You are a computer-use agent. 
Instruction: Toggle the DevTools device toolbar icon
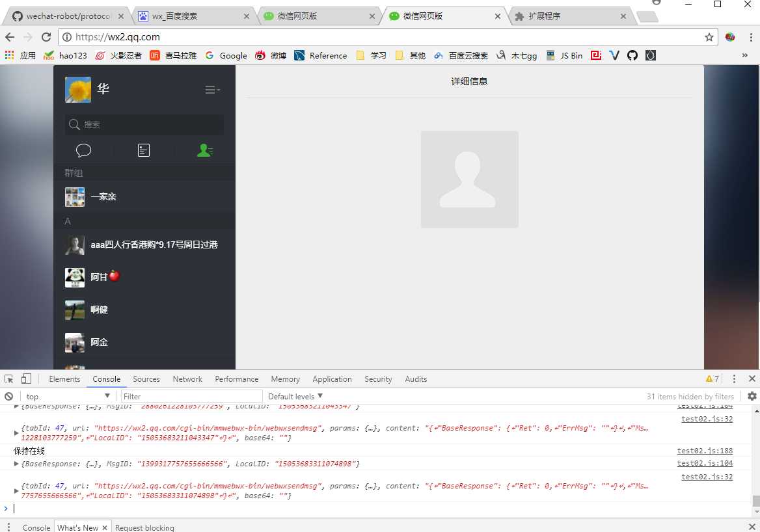[26, 379]
